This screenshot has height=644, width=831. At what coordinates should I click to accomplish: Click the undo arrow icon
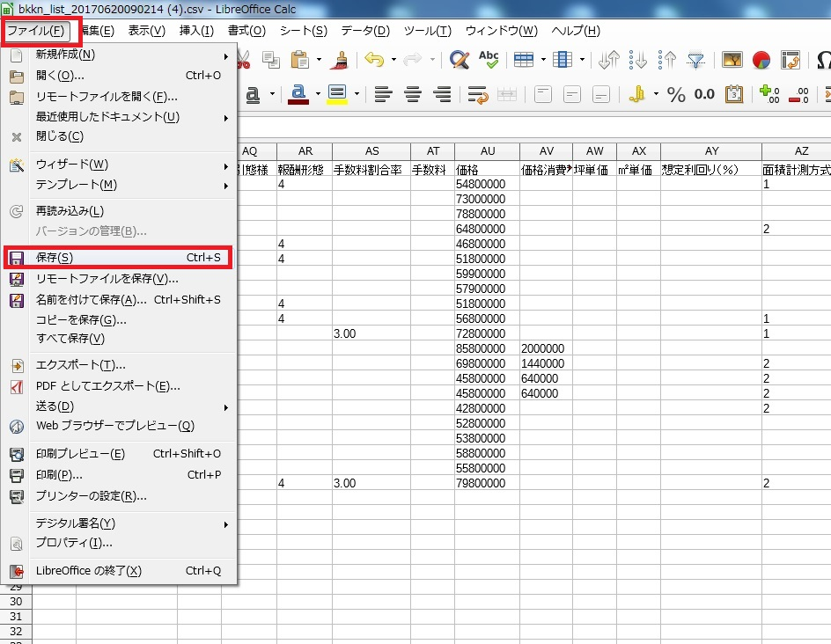click(374, 60)
